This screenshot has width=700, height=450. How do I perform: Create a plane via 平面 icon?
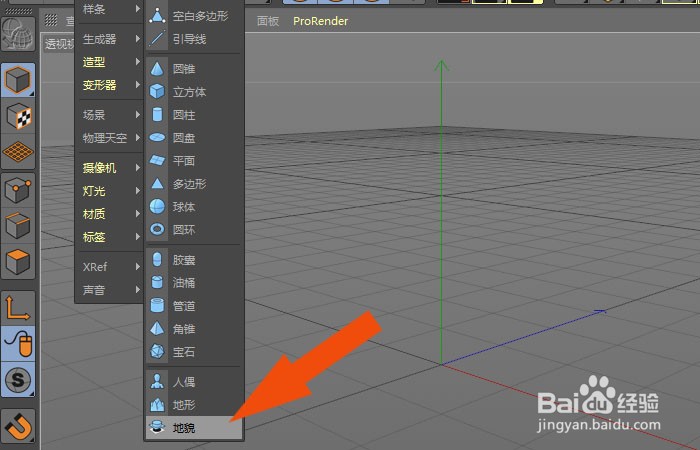coord(157,160)
